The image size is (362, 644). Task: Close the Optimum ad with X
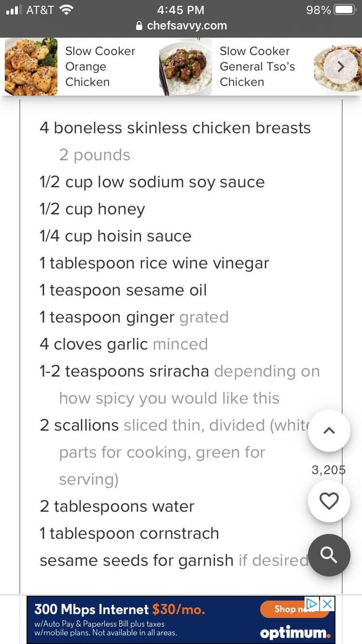326,604
